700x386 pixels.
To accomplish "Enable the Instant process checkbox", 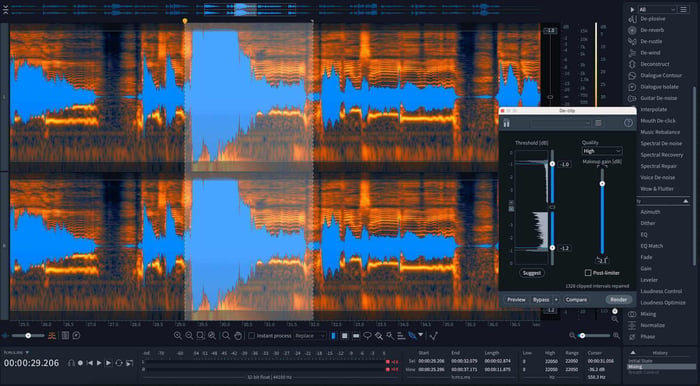I will (x=251, y=336).
